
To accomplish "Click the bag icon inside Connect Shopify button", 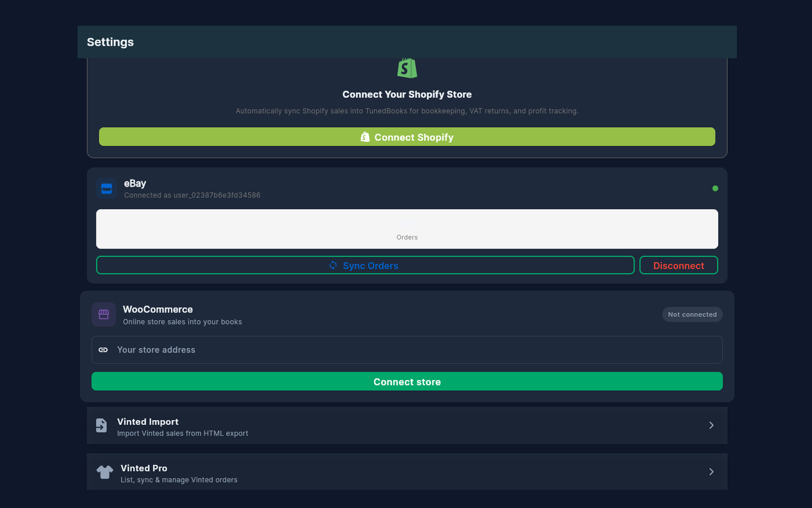I will coord(365,137).
